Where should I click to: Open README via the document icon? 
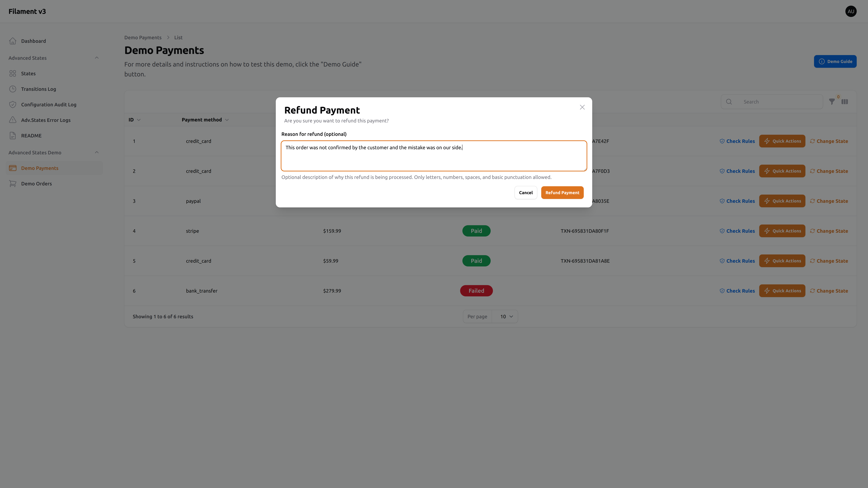coord(12,135)
